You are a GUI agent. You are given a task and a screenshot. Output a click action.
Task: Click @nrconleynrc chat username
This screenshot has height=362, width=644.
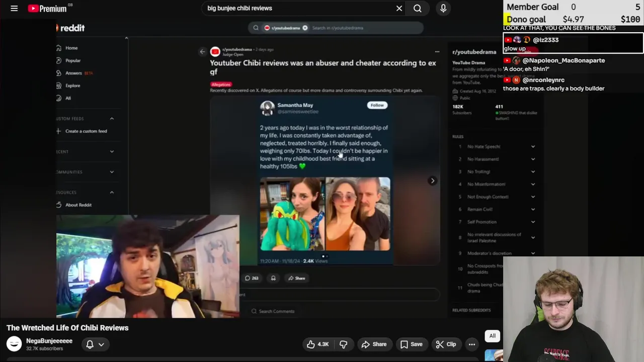pos(543,80)
